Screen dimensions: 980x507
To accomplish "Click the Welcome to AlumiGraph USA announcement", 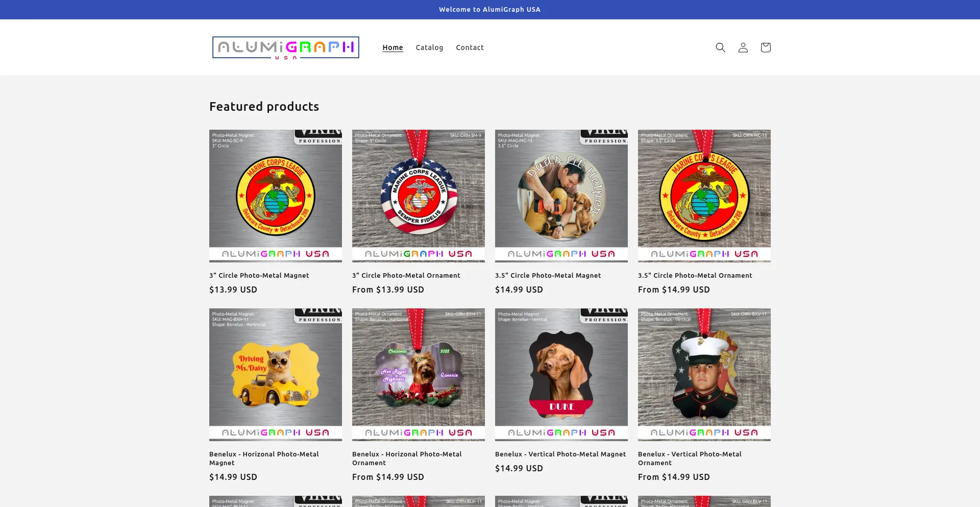I will (489, 10).
